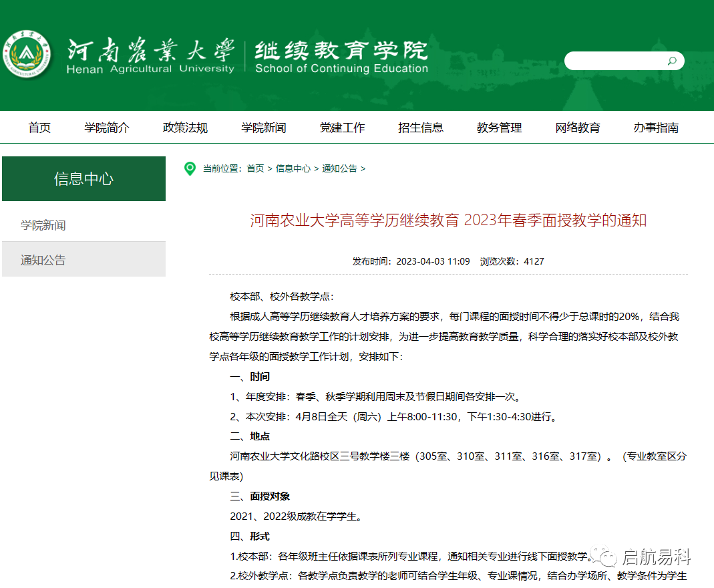Open the 办事指南 navigation item
714x588 pixels.
[656, 128]
